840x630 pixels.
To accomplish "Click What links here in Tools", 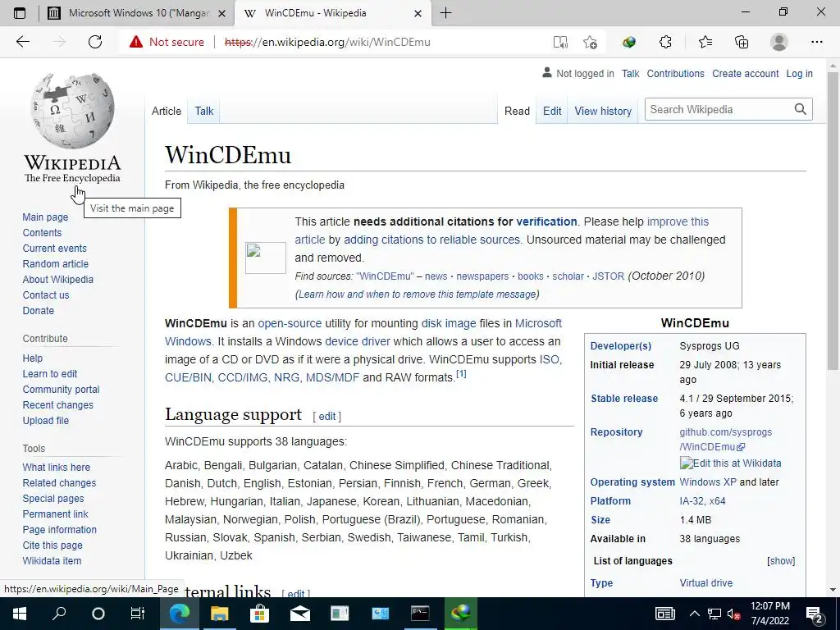I will coord(57,467).
